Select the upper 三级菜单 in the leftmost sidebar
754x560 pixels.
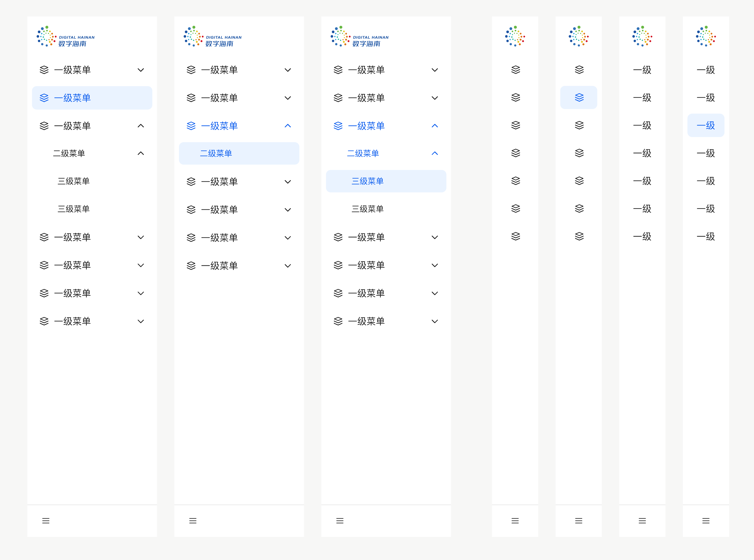point(73,181)
